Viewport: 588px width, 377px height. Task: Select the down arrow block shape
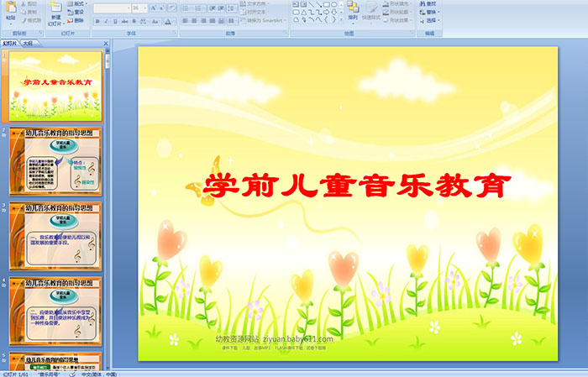pos(333,13)
